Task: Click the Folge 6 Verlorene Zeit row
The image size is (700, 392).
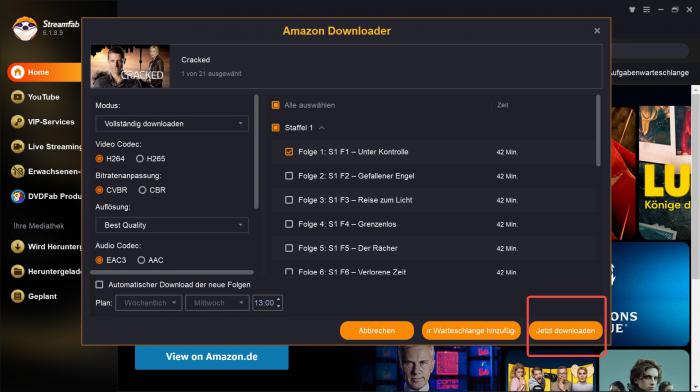Action: (433, 272)
